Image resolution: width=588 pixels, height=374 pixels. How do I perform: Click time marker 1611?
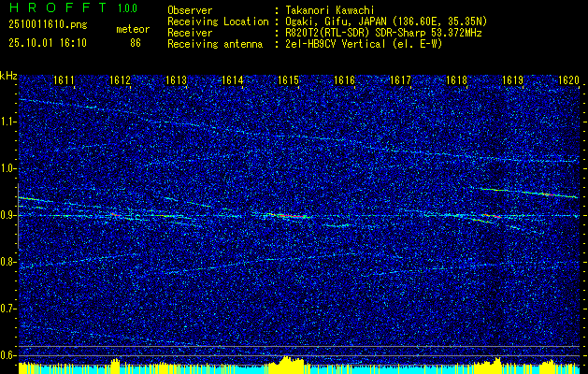[x=64, y=80]
